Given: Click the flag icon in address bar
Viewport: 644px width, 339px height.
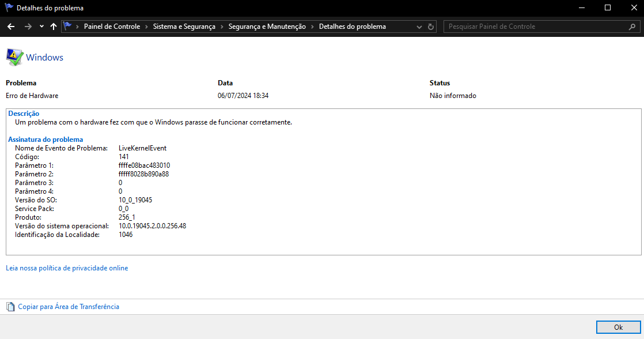Looking at the screenshot, I should (67, 27).
